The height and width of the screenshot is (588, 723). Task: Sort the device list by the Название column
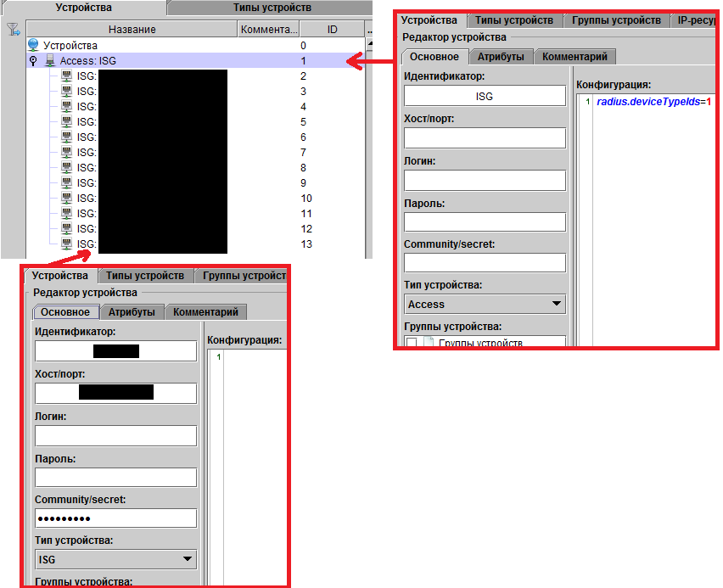pos(132,30)
